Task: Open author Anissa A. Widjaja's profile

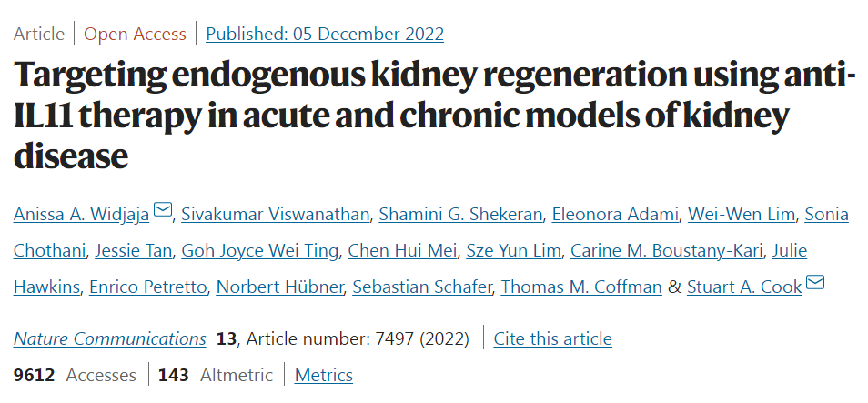Action: pos(81,215)
